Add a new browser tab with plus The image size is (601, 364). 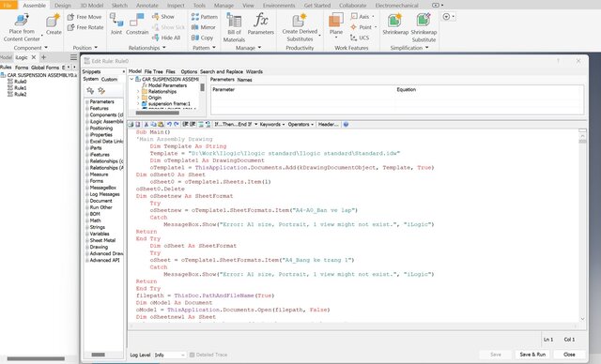coord(44,57)
